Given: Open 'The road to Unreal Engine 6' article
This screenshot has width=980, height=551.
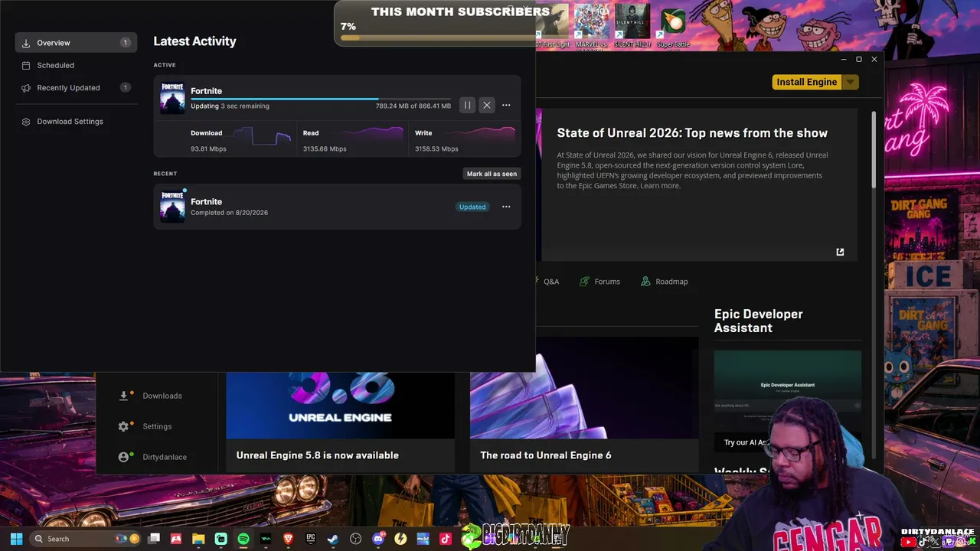Looking at the screenshot, I should pos(546,455).
